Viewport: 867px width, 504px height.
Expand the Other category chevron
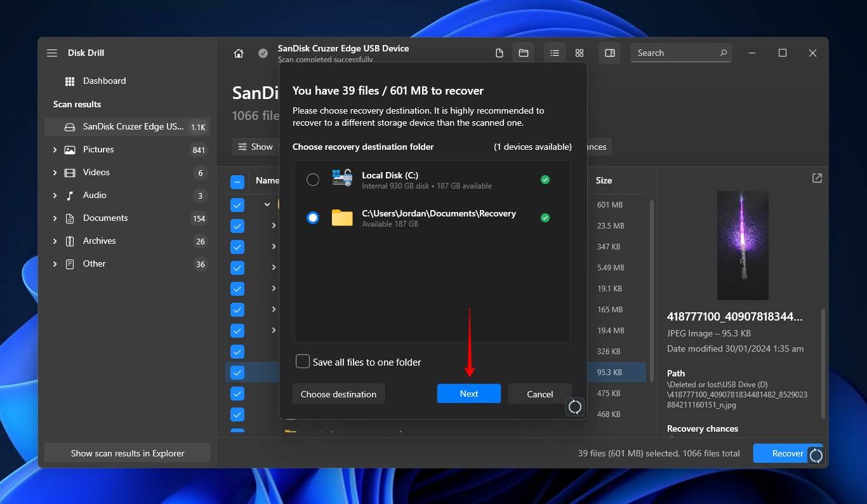click(x=55, y=264)
